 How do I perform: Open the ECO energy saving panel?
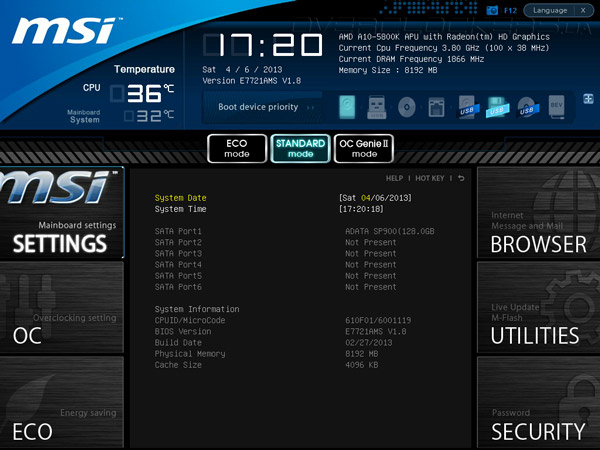point(62,402)
